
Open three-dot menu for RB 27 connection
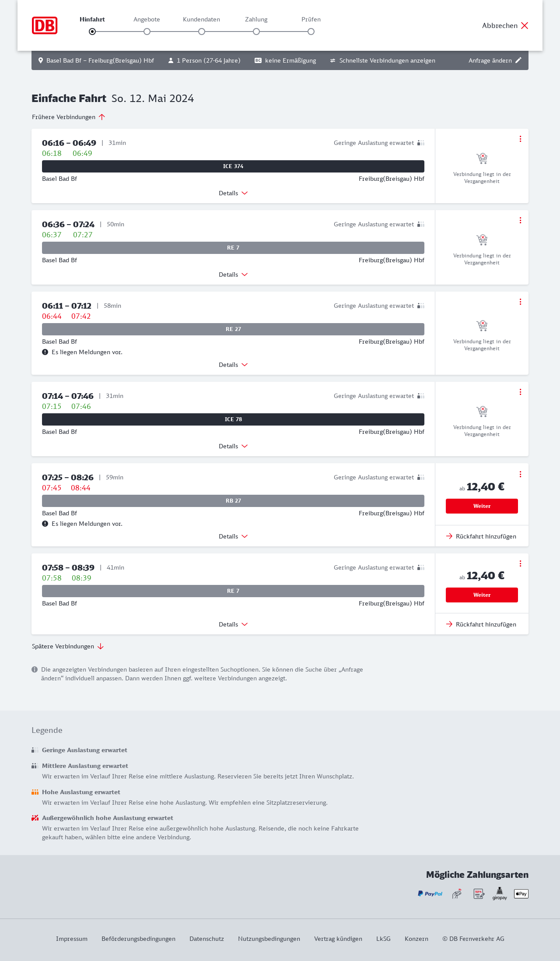tap(520, 474)
